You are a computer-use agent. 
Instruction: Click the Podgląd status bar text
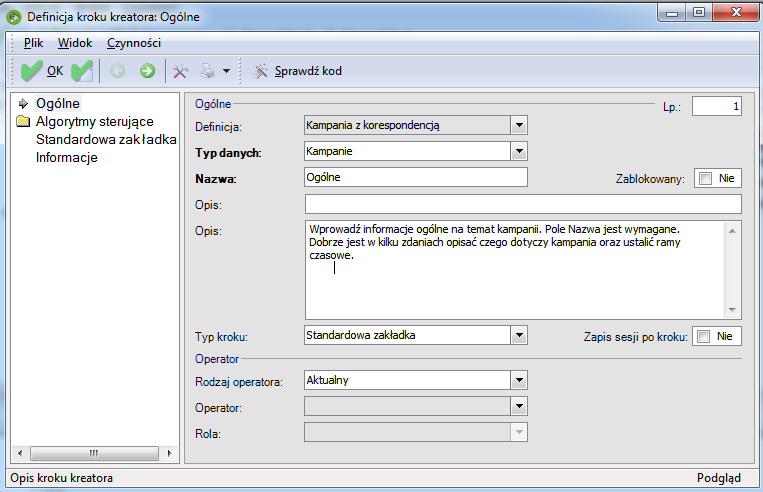[x=719, y=478]
